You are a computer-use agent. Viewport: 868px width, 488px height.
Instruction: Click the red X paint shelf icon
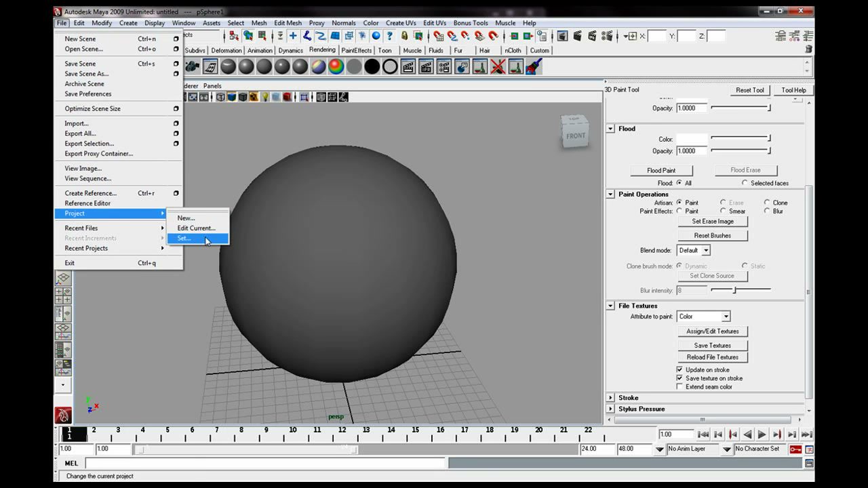pos(498,66)
